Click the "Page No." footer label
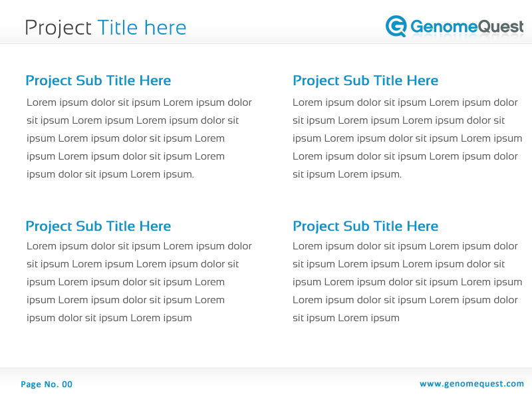532x399 pixels. coord(40,384)
